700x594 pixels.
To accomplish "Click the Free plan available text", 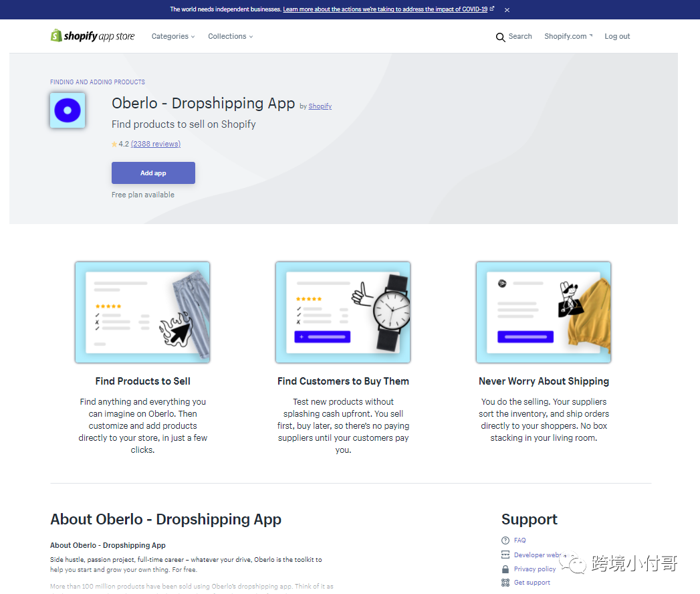I will pyautogui.click(x=143, y=195).
